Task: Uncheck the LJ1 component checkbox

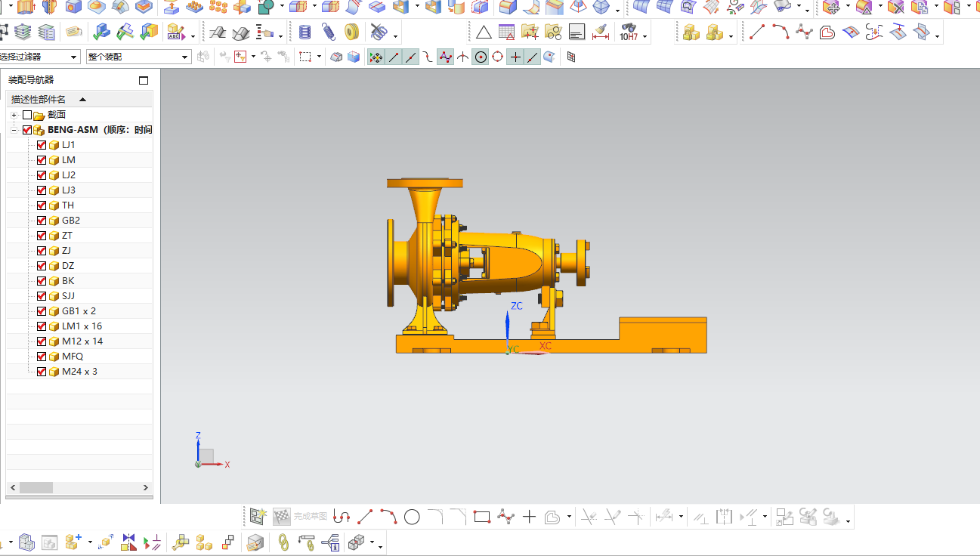Action: coord(42,144)
